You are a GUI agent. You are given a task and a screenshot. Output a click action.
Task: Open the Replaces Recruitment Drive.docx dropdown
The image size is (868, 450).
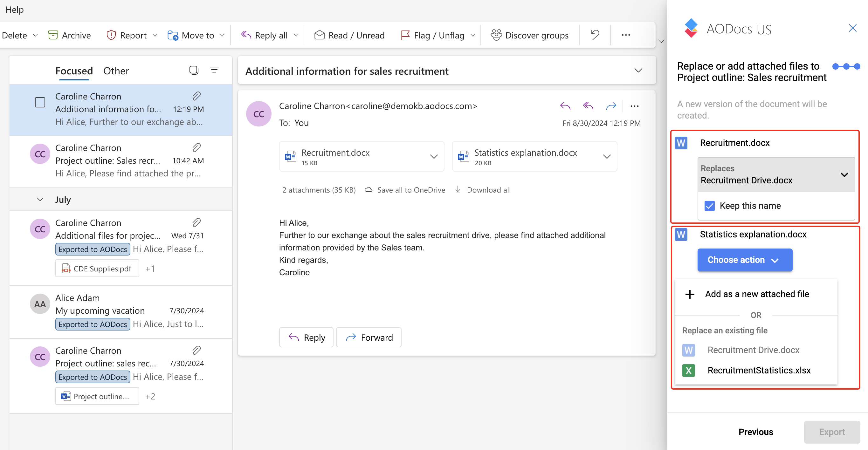pos(776,174)
